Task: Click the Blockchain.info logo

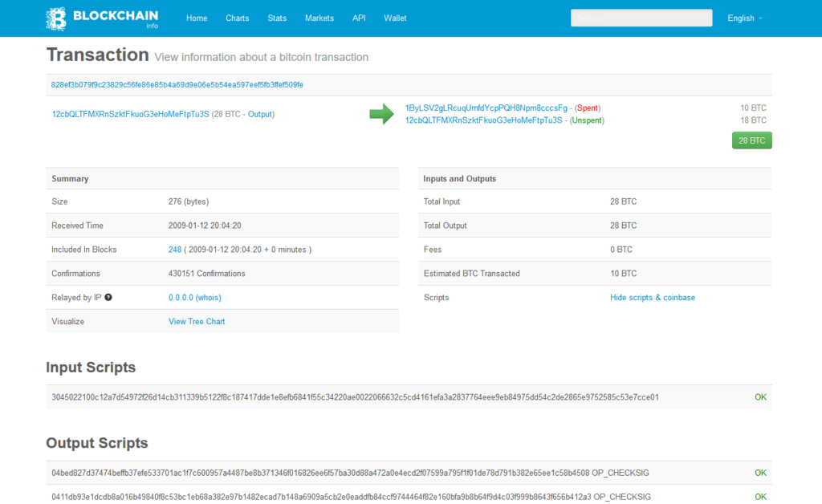Action: tap(102, 18)
